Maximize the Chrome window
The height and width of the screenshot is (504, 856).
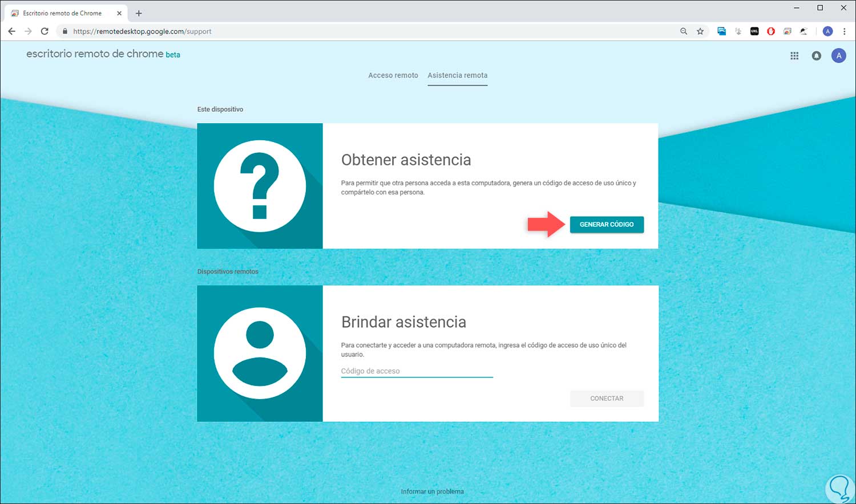click(x=820, y=8)
